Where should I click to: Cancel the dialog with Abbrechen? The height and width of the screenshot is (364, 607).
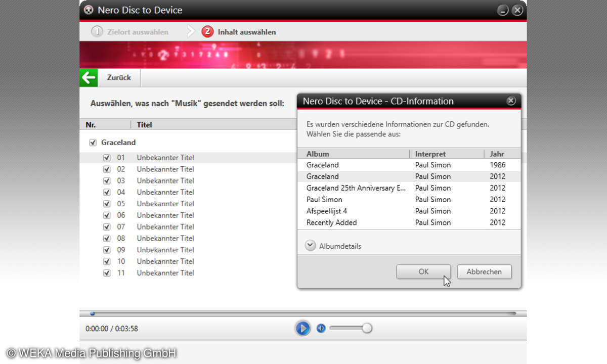coord(484,271)
